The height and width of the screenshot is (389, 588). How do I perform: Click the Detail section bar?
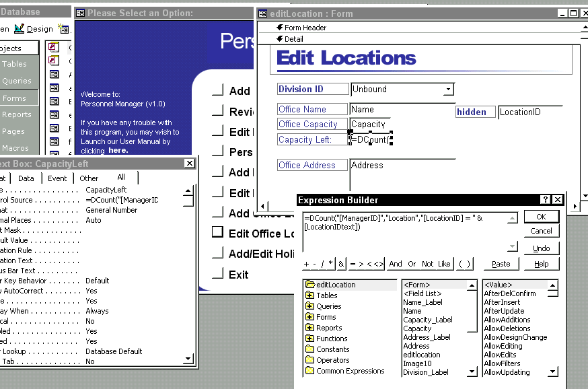[x=419, y=39]
